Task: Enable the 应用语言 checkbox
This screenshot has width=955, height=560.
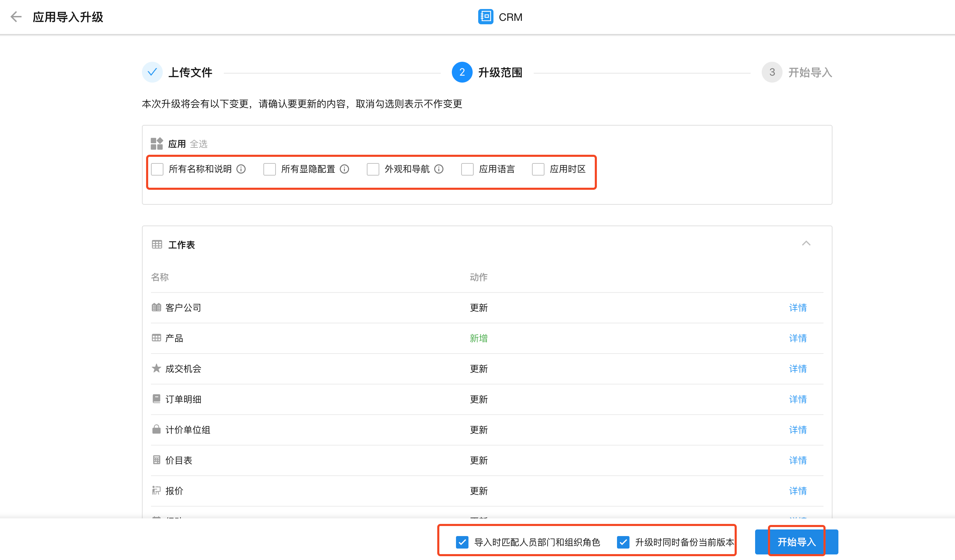Action: click(x=467, y=169)
